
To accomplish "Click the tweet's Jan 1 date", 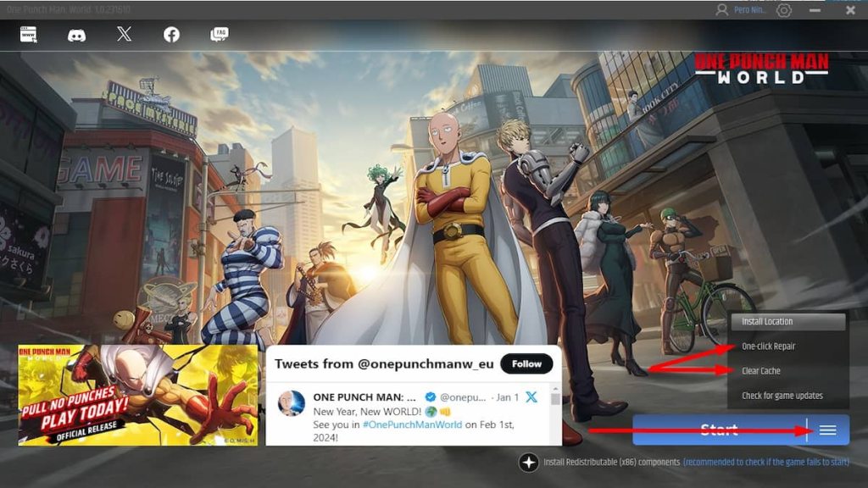I will pyautogui.click(x=508, y=396).
